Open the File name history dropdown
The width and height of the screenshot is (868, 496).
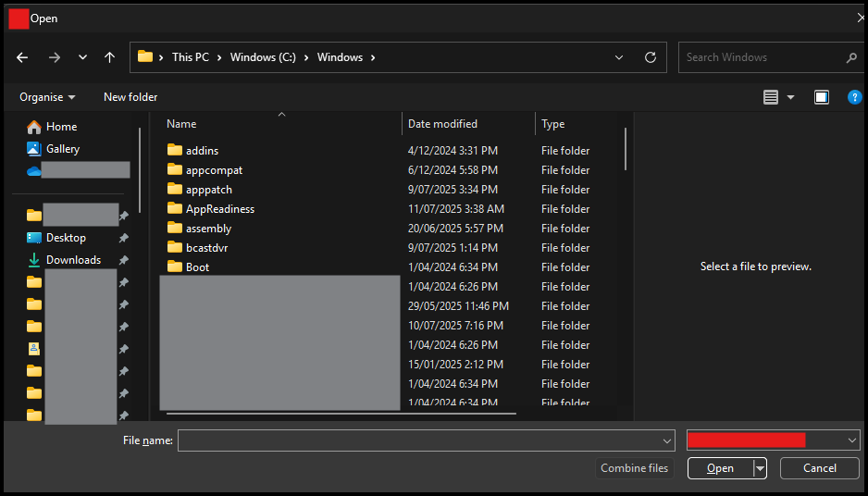666,440
